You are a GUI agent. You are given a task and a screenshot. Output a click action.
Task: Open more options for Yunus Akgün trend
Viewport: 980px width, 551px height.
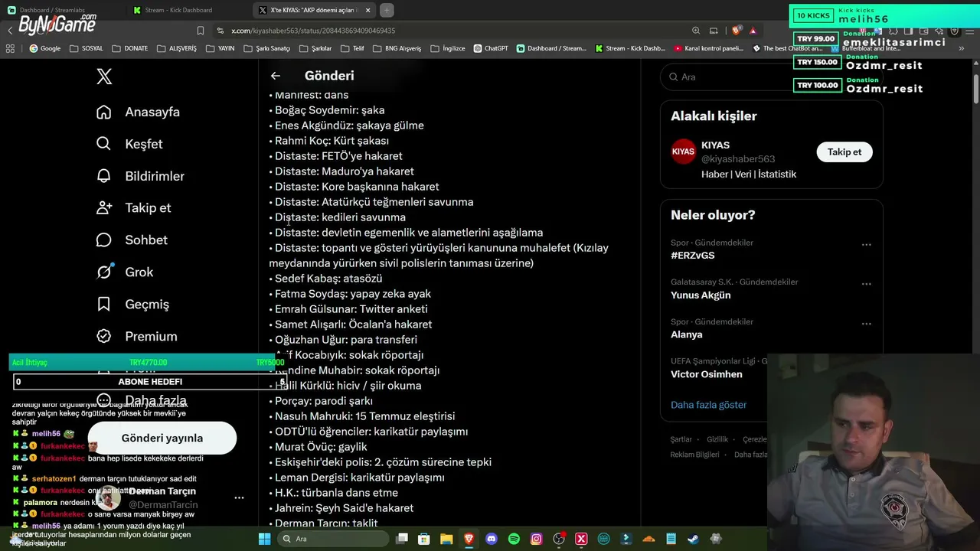point(867,284)
